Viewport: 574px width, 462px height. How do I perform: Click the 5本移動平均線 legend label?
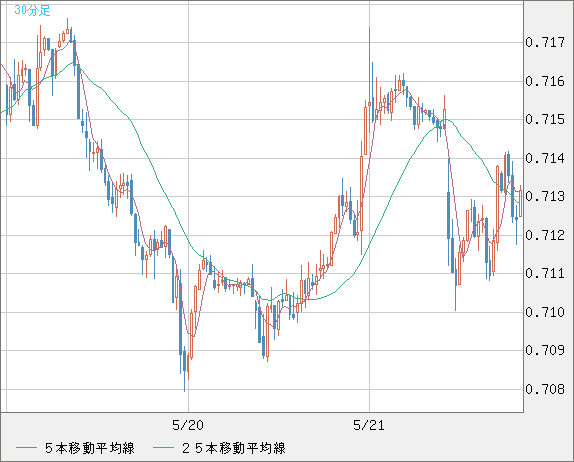(90, 448)
